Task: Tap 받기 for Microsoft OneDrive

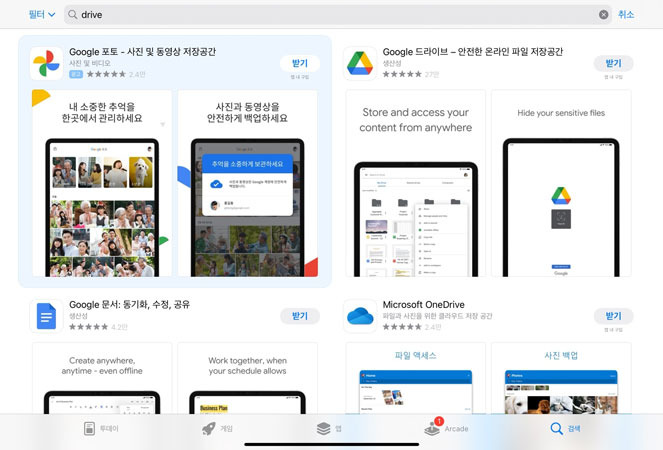Action: pos(614,316)
